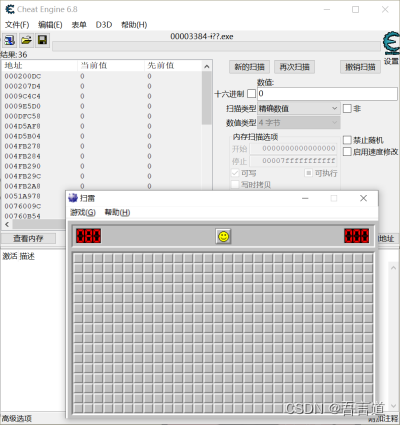Save table using the floppy disk icon
The height and width of the screenshot is (426, 401).
pos(42,40)
